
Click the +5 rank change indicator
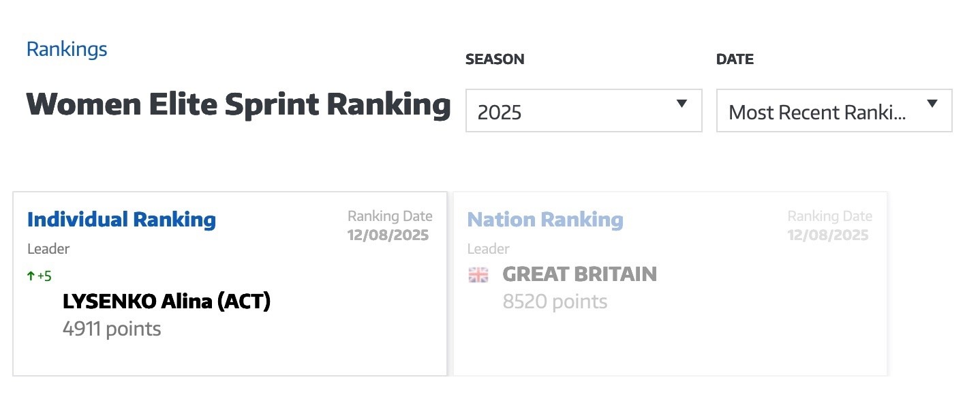click(x=44, y=276)
